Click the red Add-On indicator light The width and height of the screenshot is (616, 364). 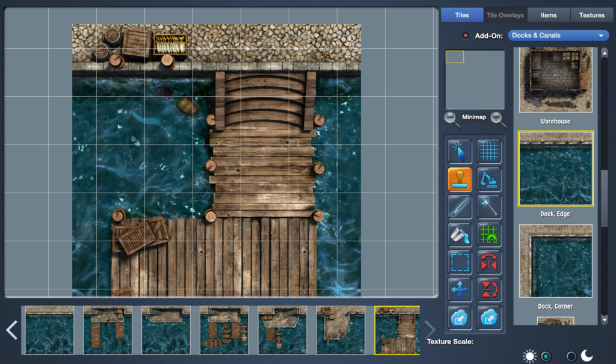pos(464,35)
